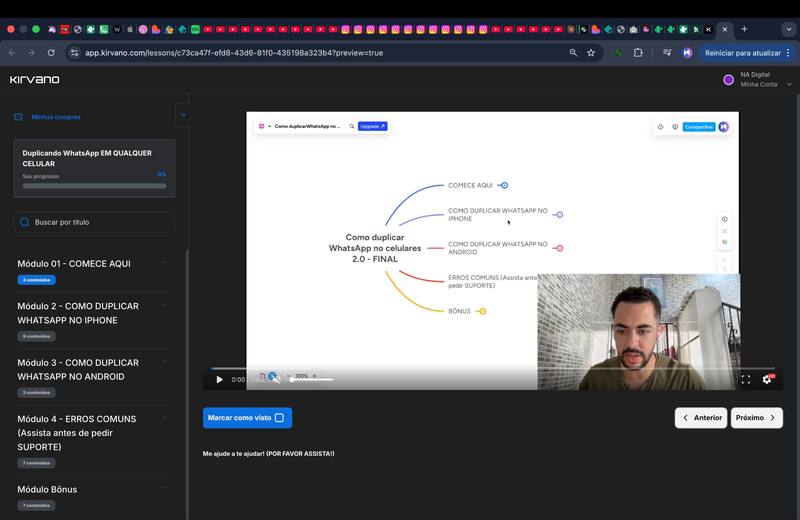The width and height of the screenshot is (800, 520).
Task: Open the Chrome three-dot menu
Action: [789, 53]
